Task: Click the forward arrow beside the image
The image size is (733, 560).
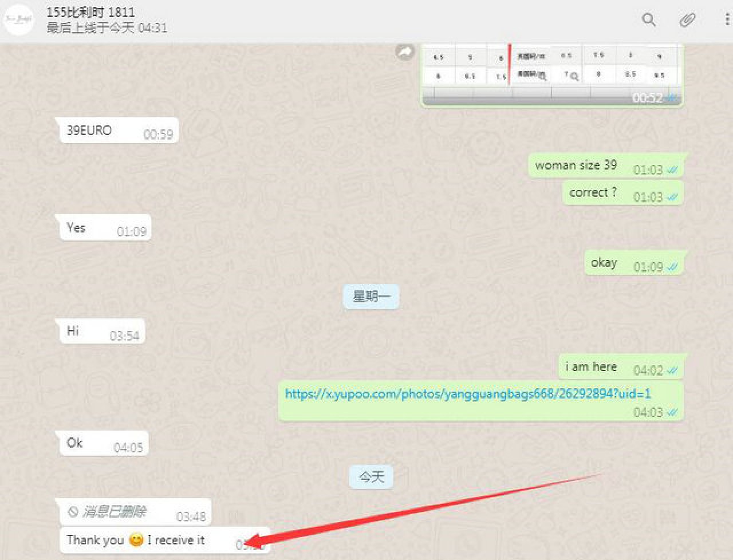Action: (405, 52)
